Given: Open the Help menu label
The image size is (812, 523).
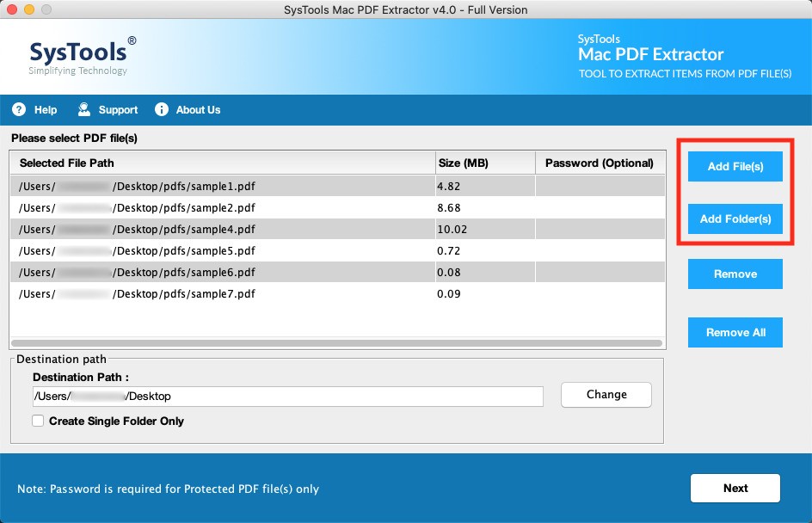Looking at the screenshot, I should pyautogui.click(x=46, y=110).
